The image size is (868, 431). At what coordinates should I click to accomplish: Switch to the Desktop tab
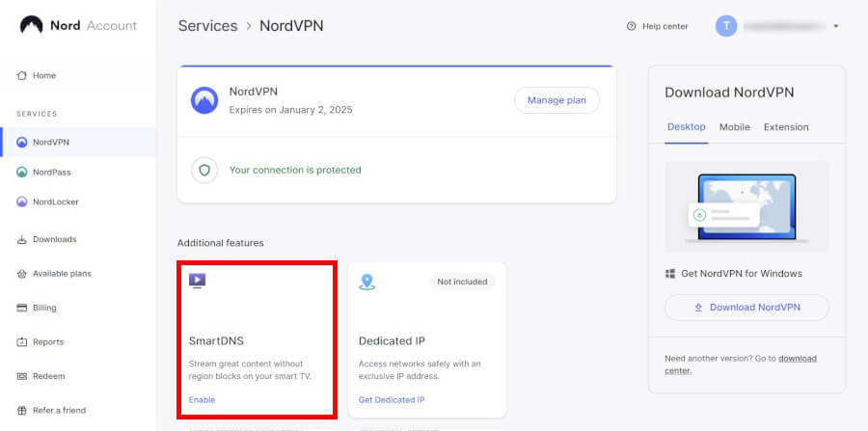[687, 126]
